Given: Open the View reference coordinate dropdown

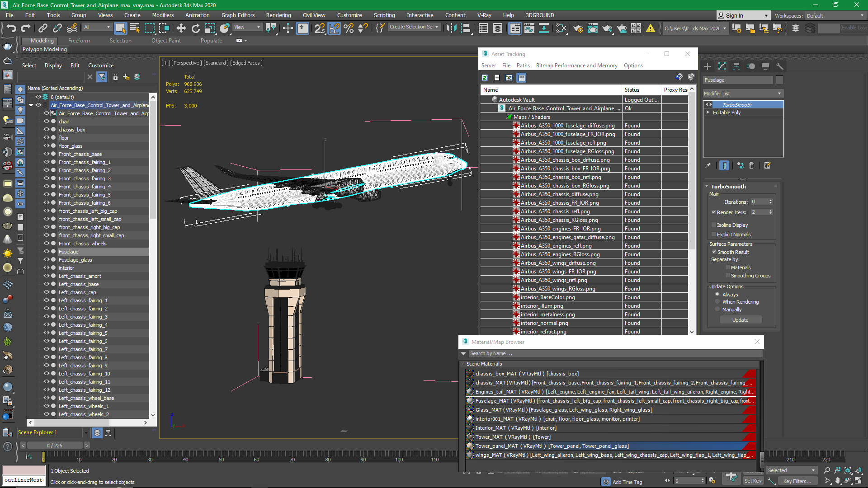Looking at the screenshot, I should (247, 27).
